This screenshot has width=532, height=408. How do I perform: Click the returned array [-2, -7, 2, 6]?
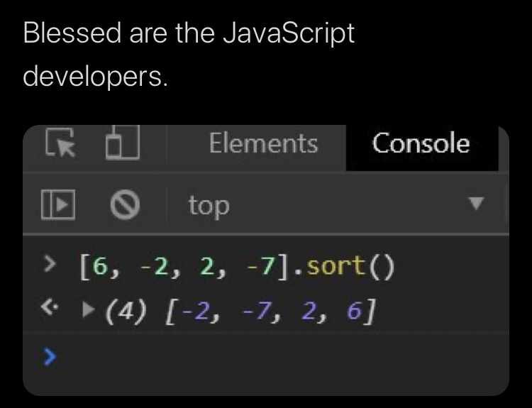(x=270, y=311)
